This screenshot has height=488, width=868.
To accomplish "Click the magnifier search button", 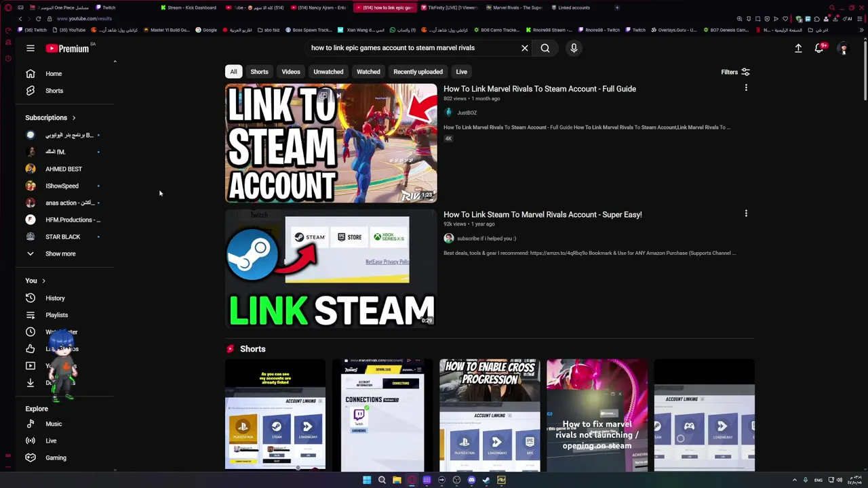I will (545, 48).
